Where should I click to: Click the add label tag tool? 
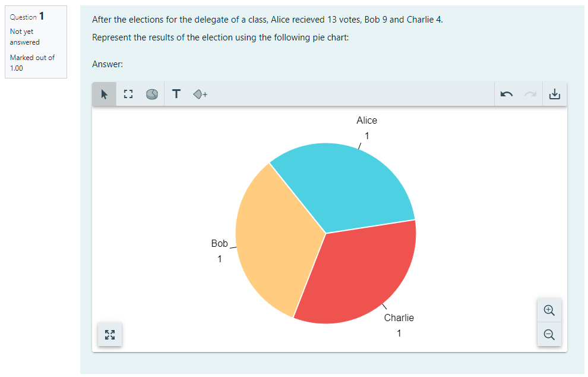200,94
